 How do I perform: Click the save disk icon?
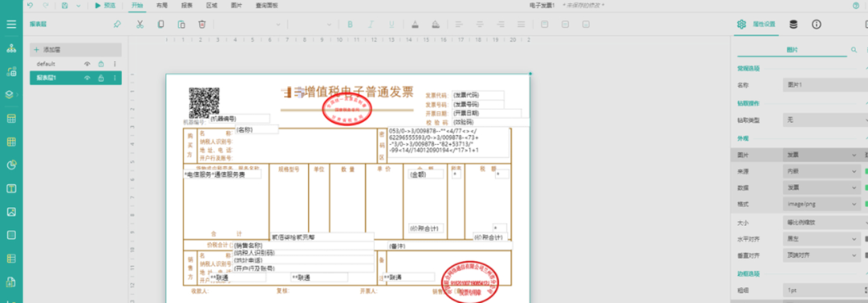point(64,5)
